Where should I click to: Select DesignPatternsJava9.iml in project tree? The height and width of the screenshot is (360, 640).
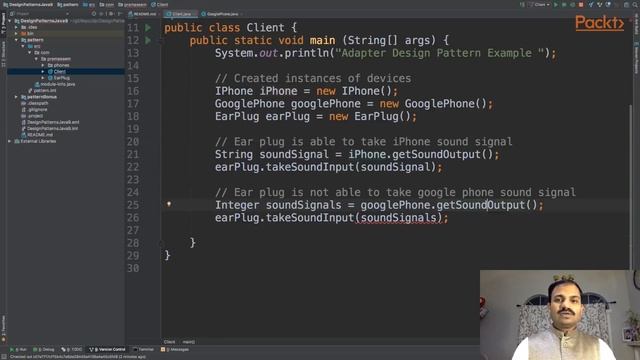50,129
